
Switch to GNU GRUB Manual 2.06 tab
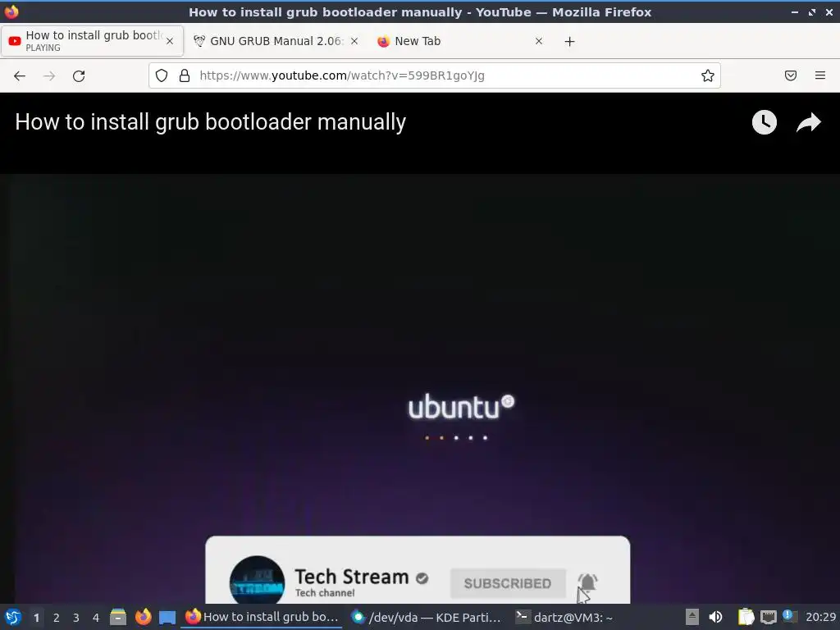(276, 41)
